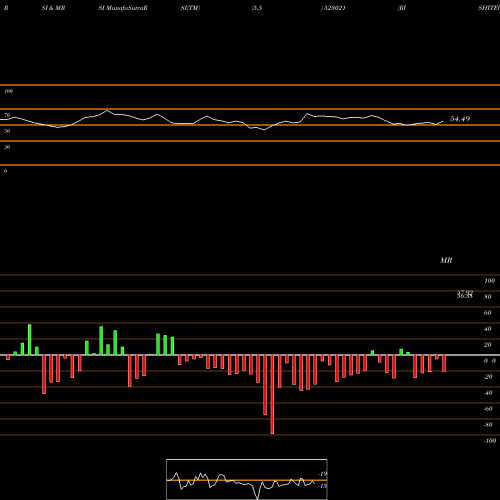500x500 pixels.
Task: Click the MR axis label -100
Action: pos(490,441)
